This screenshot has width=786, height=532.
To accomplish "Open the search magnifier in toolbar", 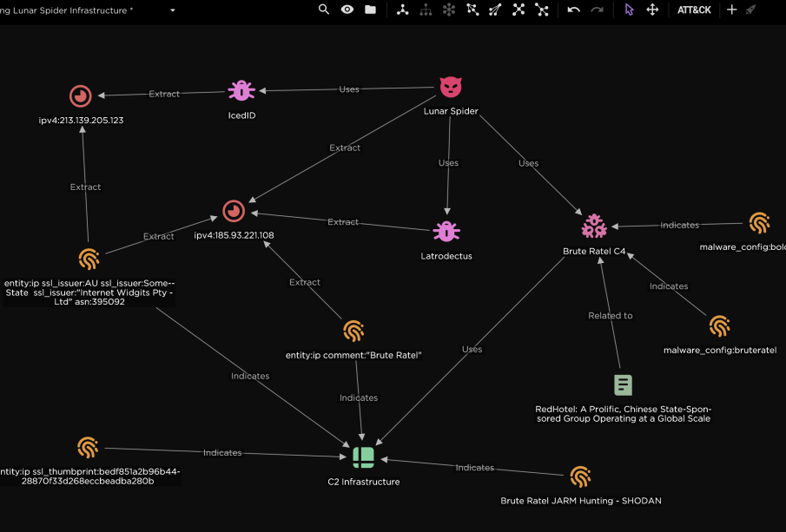I will pos(324,10).
